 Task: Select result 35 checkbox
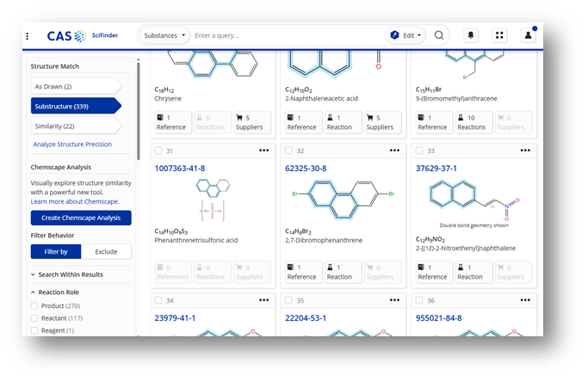288,300
